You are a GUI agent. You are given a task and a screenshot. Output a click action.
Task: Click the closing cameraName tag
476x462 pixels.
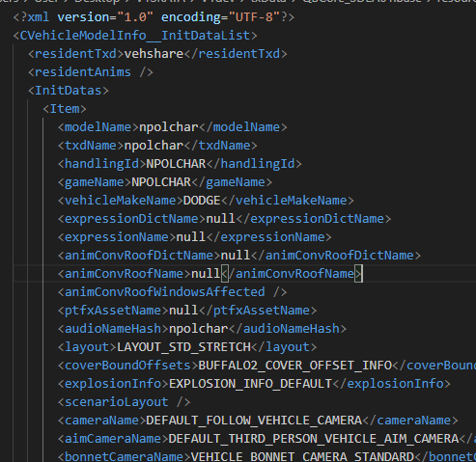click(x=410, y=421)
